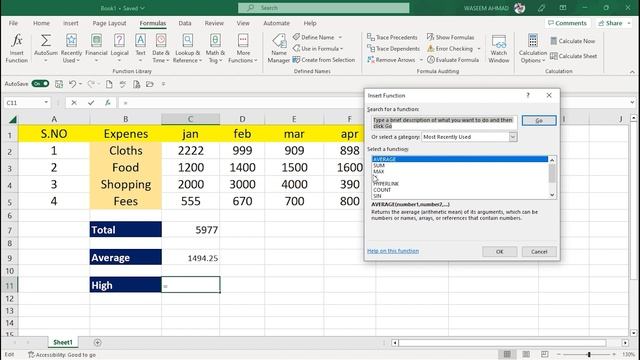Cancel formula entry with the X icon
The width and height of the screenshot is (640, 360).
74,103
